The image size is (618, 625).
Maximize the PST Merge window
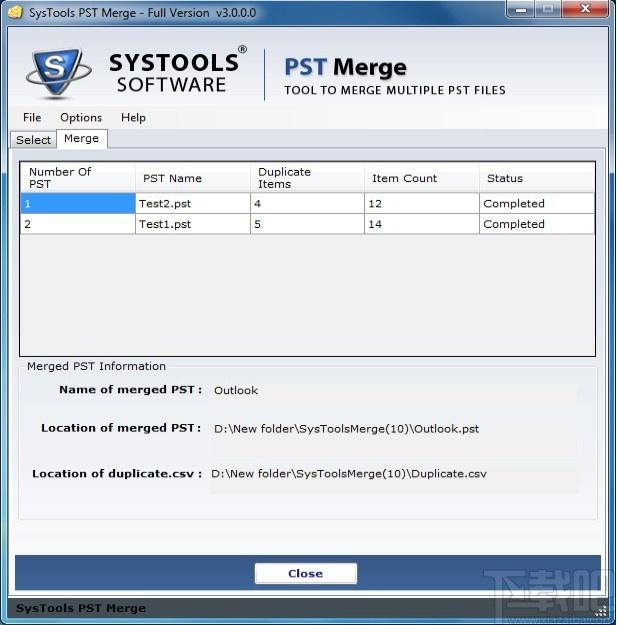pyautogui.click(x=547, y=9)
